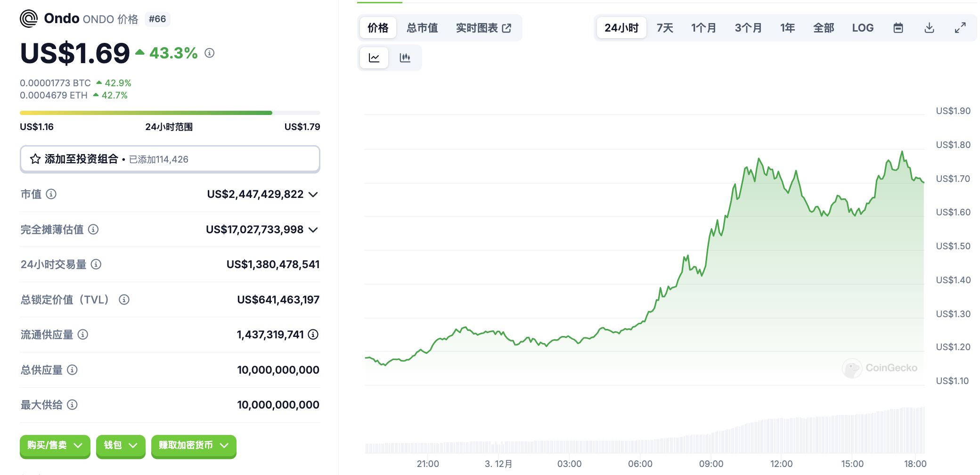Click info icon next to 总锁定价值 (TVL)
The image size is (980, 475).
pos(124,300)
